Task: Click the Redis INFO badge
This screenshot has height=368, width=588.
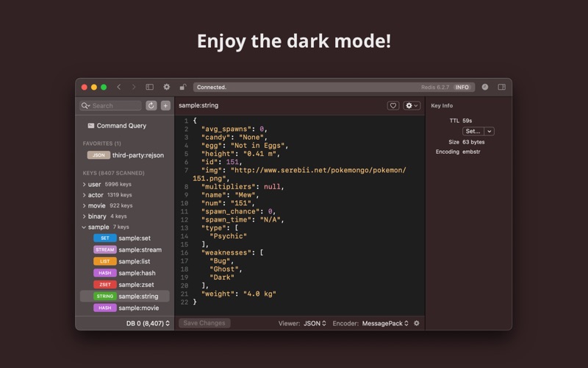Action: pyautogui.click(x=462, y=87)
